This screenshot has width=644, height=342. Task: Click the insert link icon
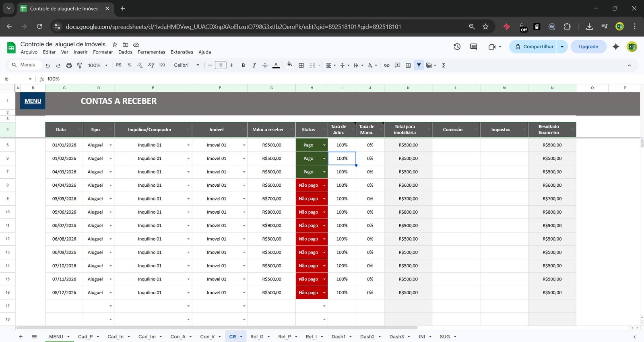tap(386, 65)
